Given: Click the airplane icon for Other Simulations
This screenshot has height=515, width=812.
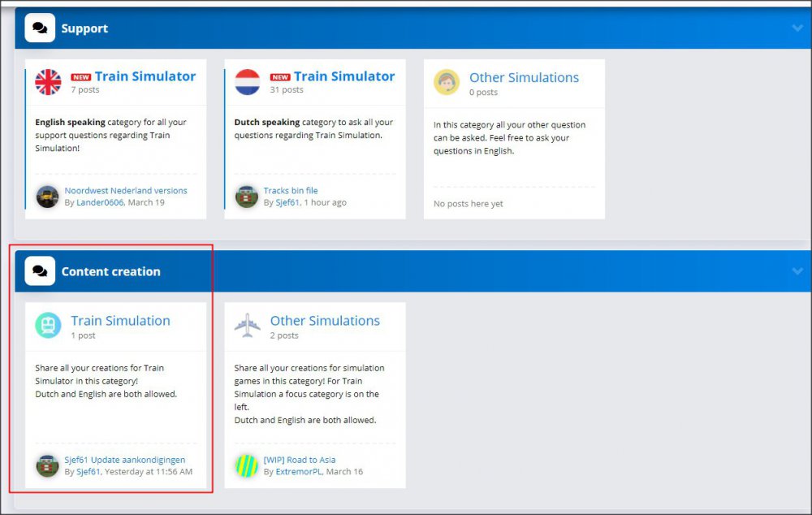Looking at the screenshot, I should tap(247, 326).
